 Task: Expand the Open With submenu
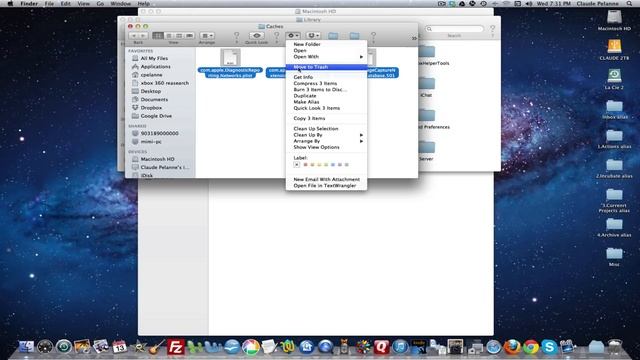point(326,57)
